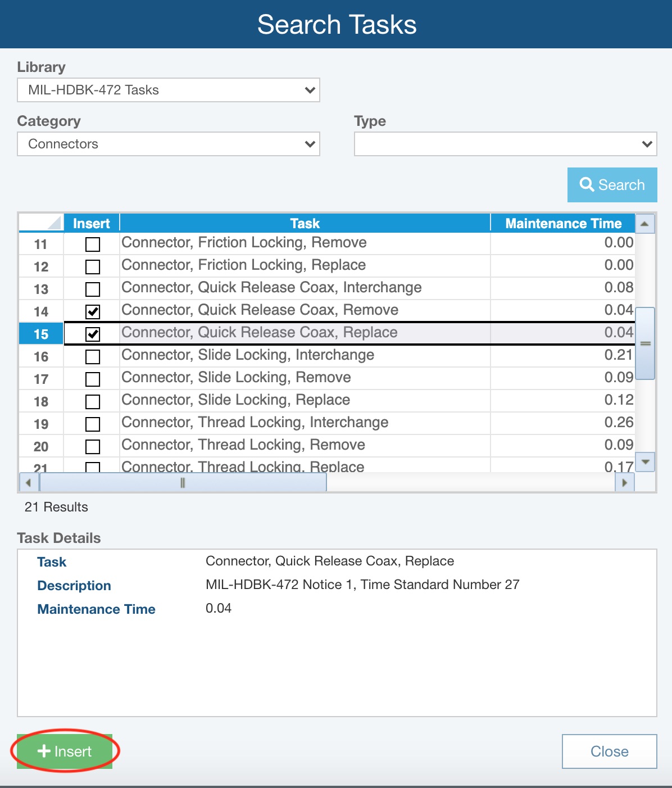Select highlighted row header 15
Viewport: 672px width, 788px height.
coord(41,334)
